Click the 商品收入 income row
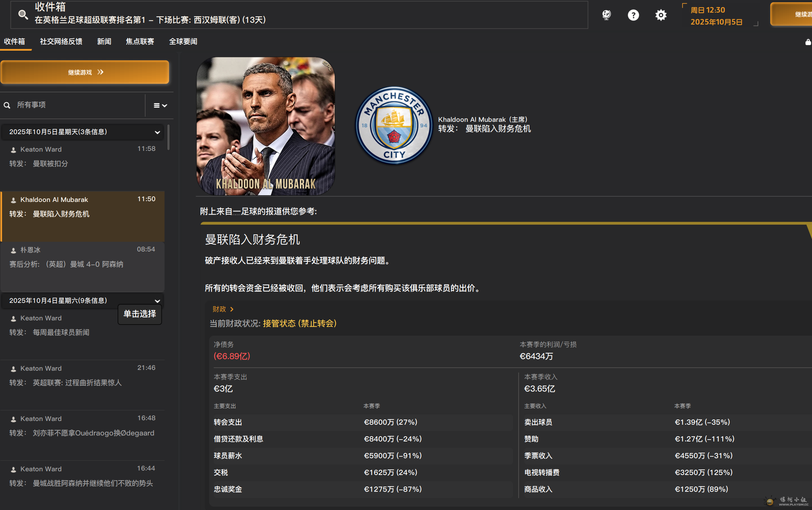This screenshot has width=812, height=510. pyautogui.click(x=667, y=490)
